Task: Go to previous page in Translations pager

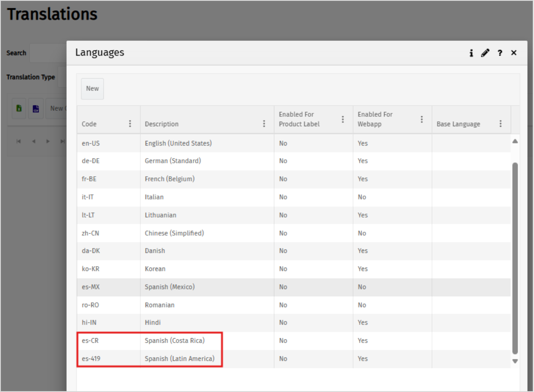Action: pyautogui.click(x=33, y=141)
